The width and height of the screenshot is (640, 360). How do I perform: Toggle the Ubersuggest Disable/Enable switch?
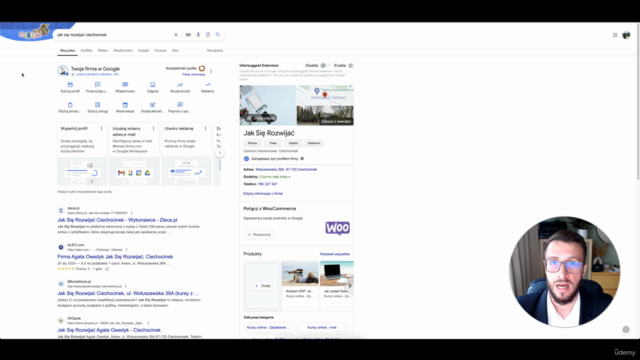325,65
